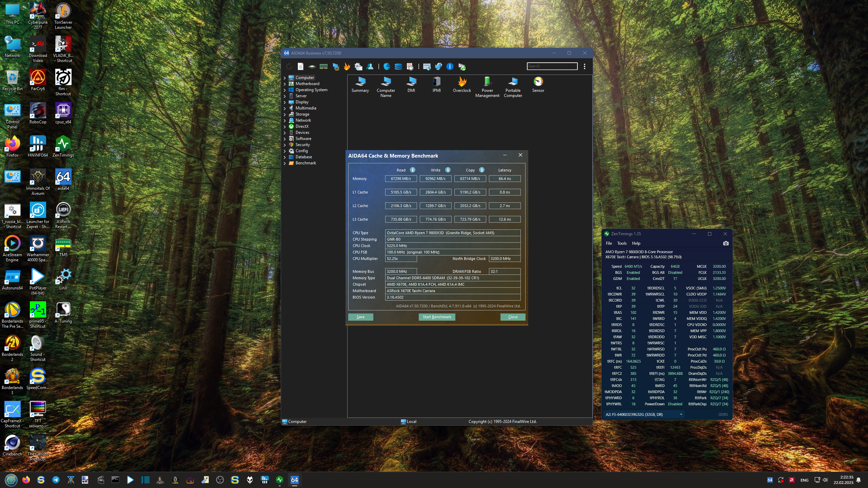The height and width of the screenshot is (488, 868).
Task: Open the Overclock page icon
Action: pyautogui.click(x=462, y=82)
